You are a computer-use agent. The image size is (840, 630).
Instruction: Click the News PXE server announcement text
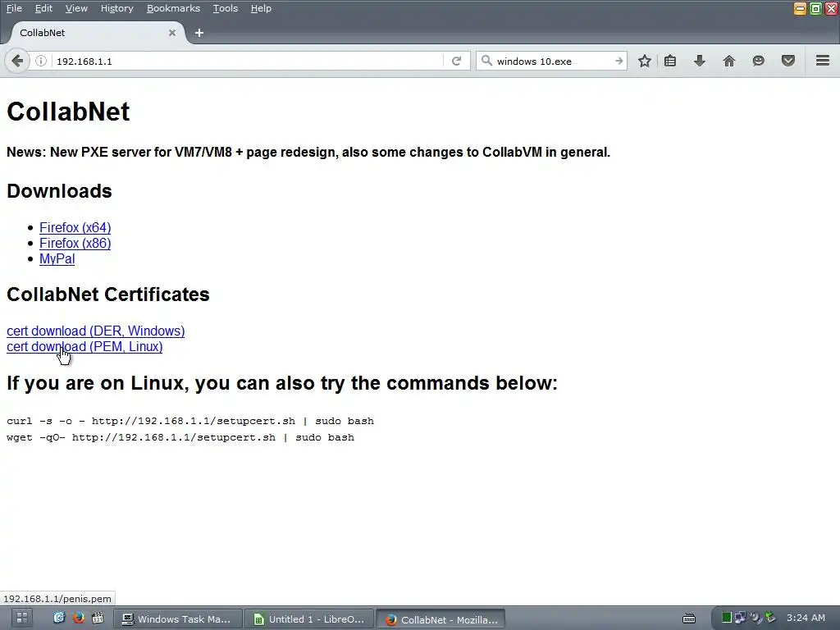coord(308,152)
